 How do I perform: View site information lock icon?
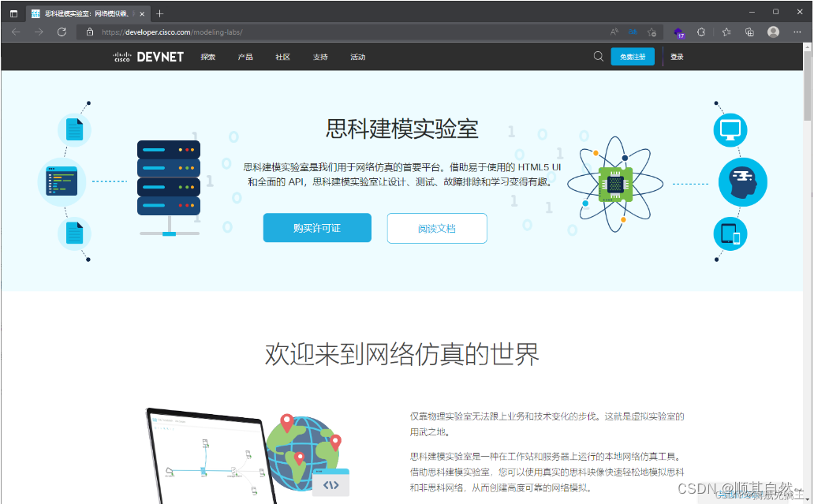(90, 32)
